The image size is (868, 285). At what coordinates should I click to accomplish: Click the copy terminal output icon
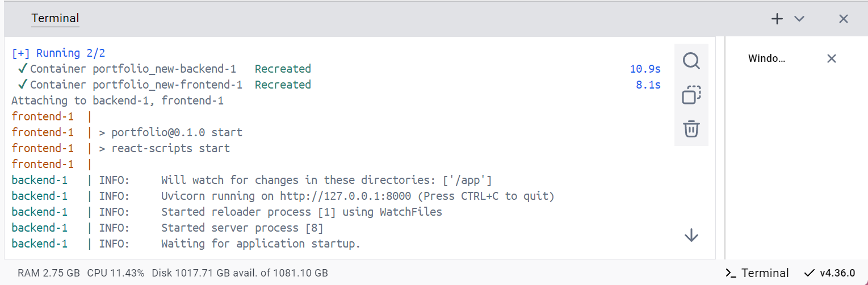click(x=691, y=95)
